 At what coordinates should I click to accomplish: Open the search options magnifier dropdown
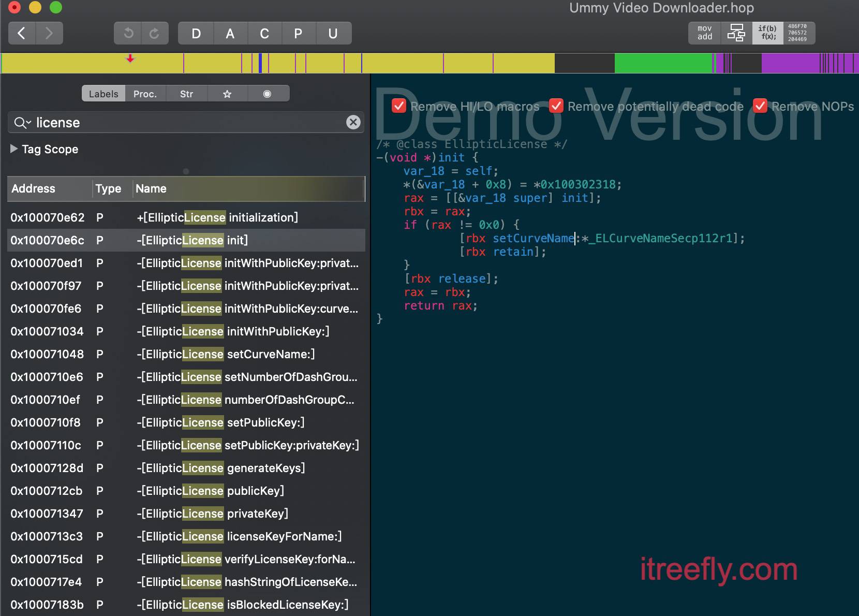pos(22,123)
